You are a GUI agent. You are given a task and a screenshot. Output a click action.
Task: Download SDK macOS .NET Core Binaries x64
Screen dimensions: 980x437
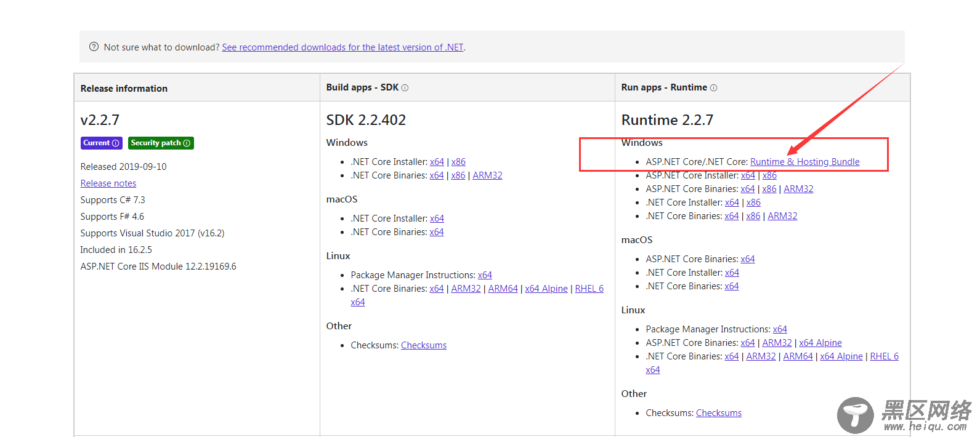tap(437, 232)
